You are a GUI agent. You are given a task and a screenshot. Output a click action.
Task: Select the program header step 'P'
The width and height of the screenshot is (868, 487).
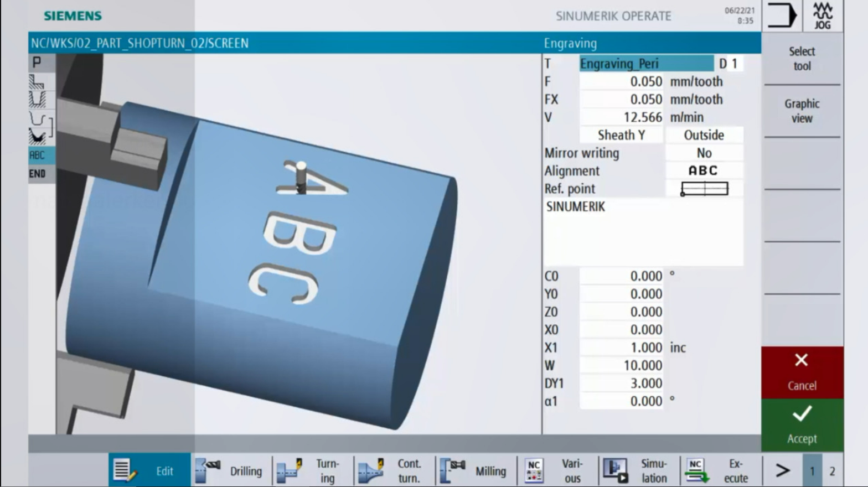coord(37,63)
